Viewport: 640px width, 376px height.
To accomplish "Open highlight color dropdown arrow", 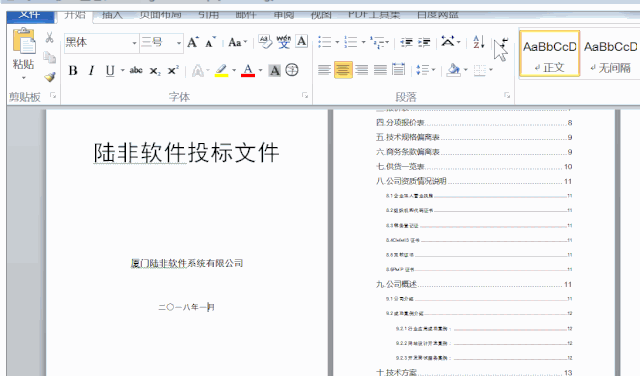I will (x=234, y=70).
